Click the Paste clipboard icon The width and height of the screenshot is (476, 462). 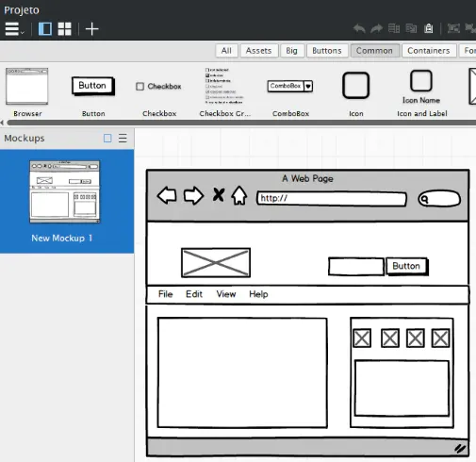pyautogui.click(x=429, y=28)
